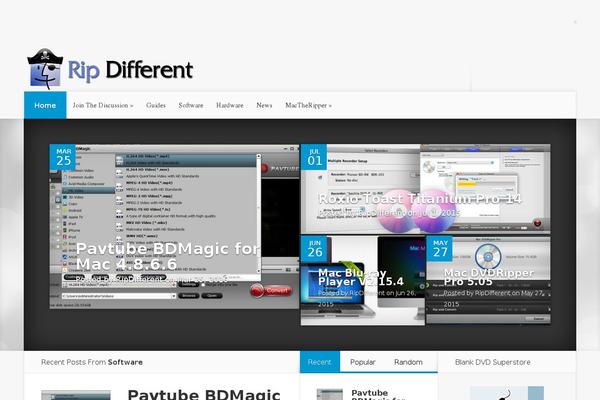This screenshot has height=400, width=600.
Task: Click the MAR 25 date badge
Action: 63,157
